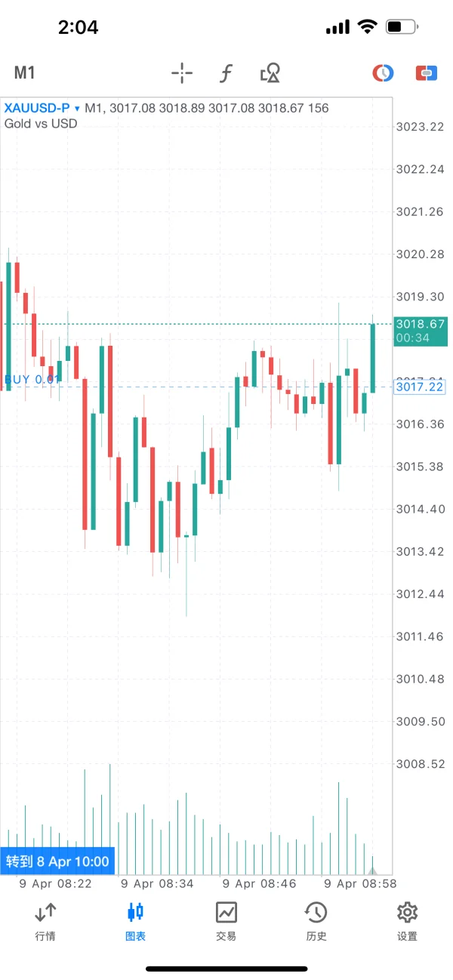Tap the 转到 8 Apr 10:00 button

click(x=57, y=861)
